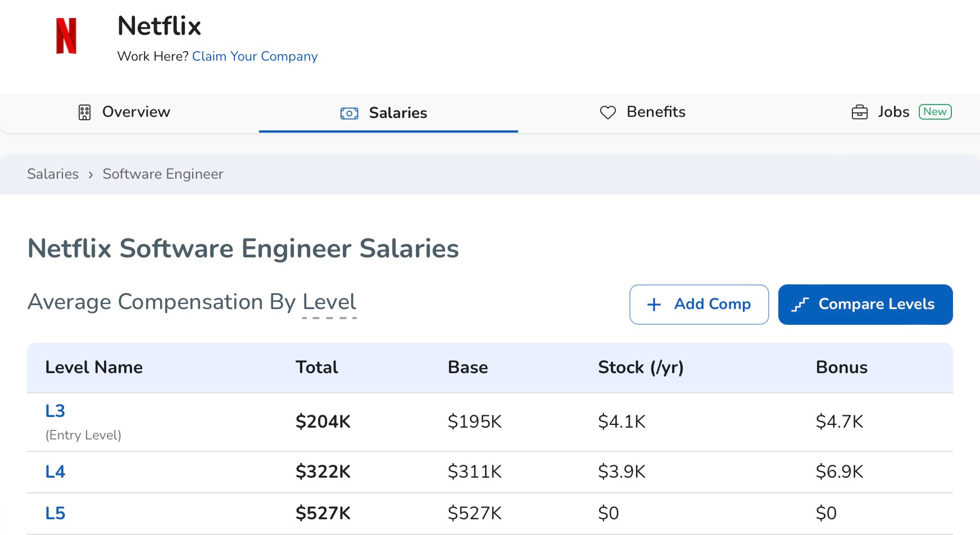Click the $527K total for L5

point(323,513)
